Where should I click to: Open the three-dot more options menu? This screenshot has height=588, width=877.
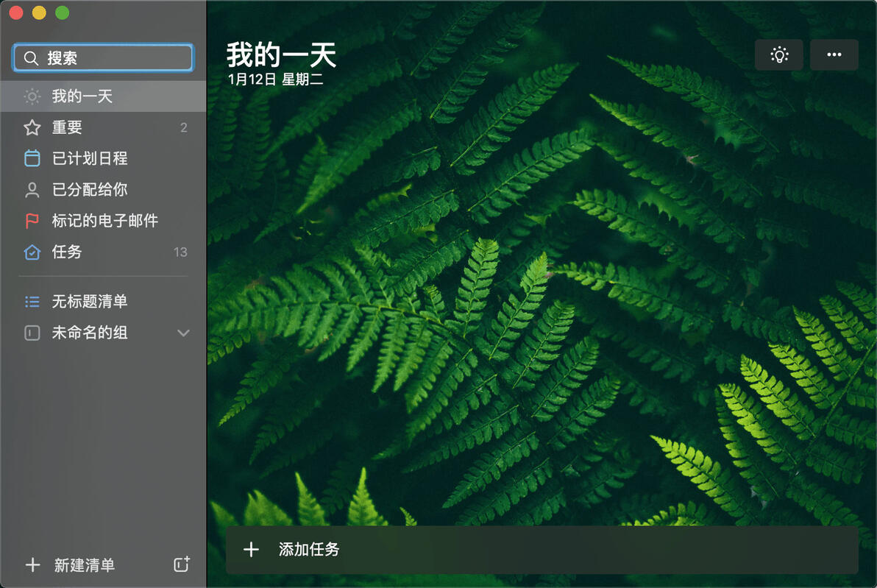pyautogui.click(x=834, y=55)
